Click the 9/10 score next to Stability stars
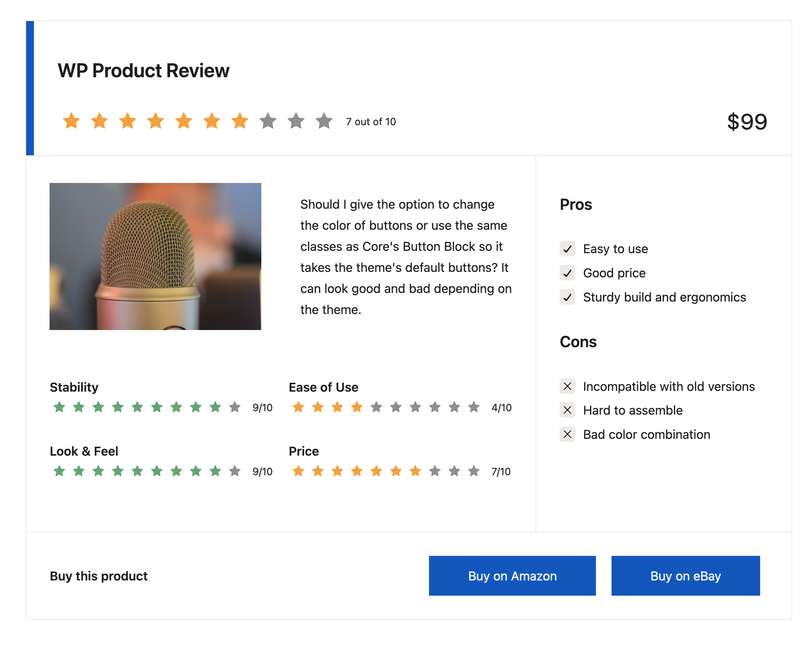812x646 pixels. (262, 407)
